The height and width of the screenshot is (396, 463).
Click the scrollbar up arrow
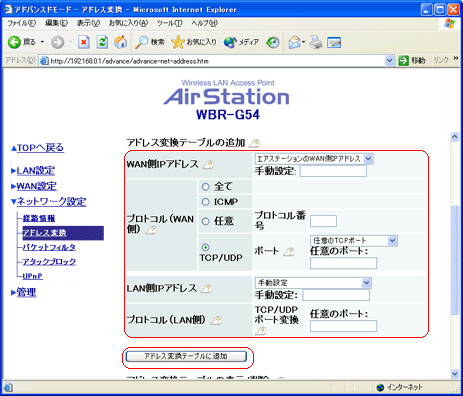(455, 136)
